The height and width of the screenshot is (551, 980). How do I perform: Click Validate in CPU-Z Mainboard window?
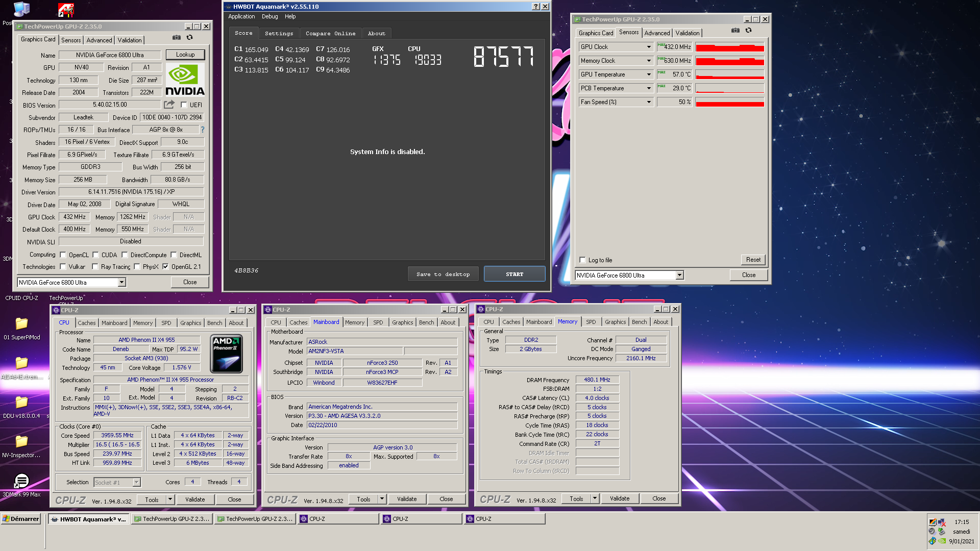407,499
